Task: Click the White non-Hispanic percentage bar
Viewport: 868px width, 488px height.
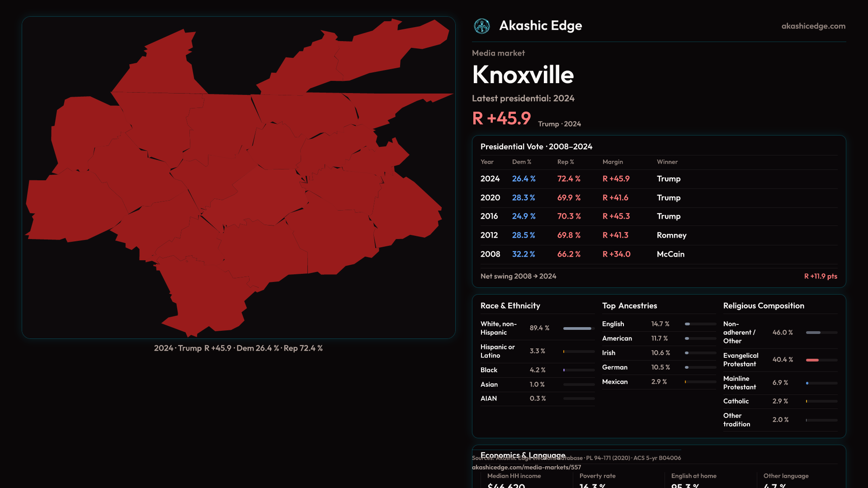Action: (x=578, y=328)
